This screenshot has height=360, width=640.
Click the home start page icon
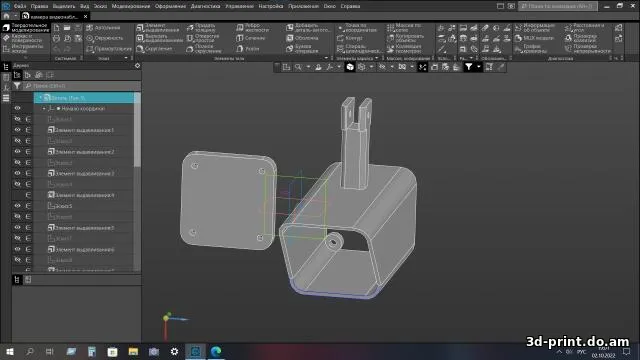point(6,16)
